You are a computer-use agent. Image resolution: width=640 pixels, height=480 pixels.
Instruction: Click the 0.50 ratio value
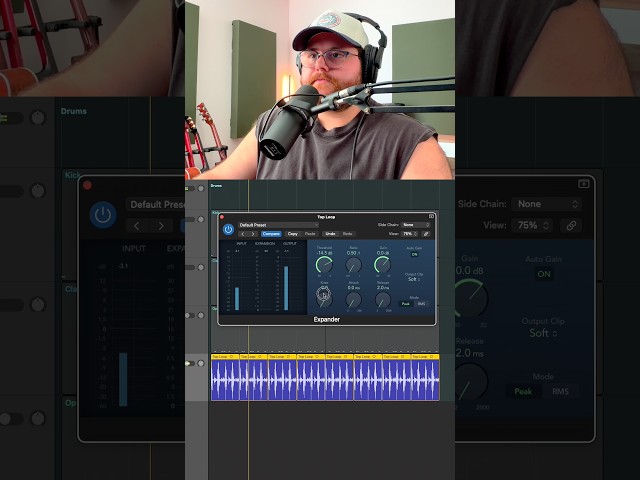pos(353,253)
